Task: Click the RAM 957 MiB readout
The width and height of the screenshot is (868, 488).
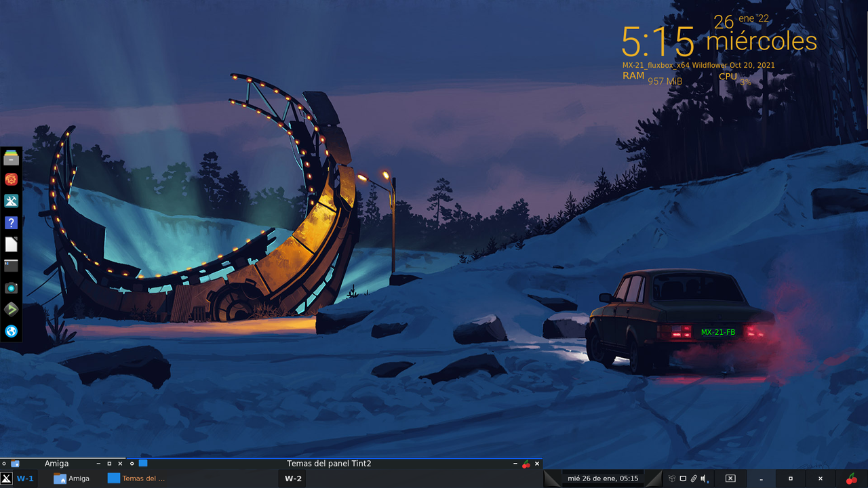Action: [x=652, y=79]
